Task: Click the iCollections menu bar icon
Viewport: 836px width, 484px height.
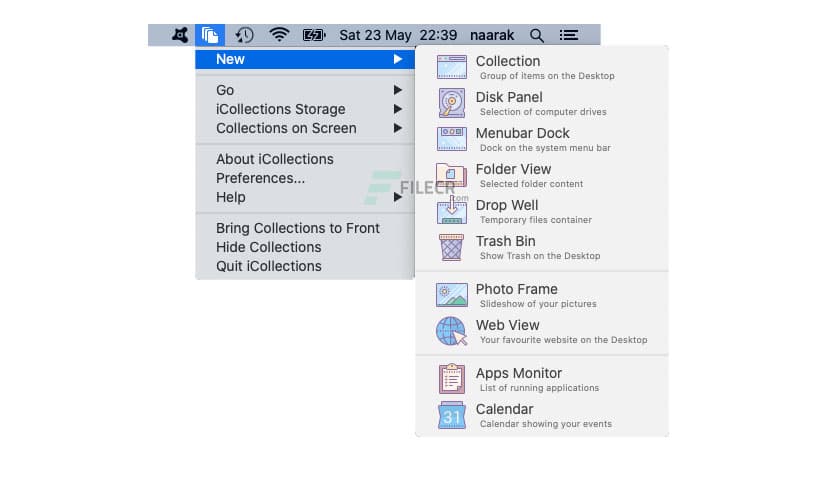Action: coord(210,35)
